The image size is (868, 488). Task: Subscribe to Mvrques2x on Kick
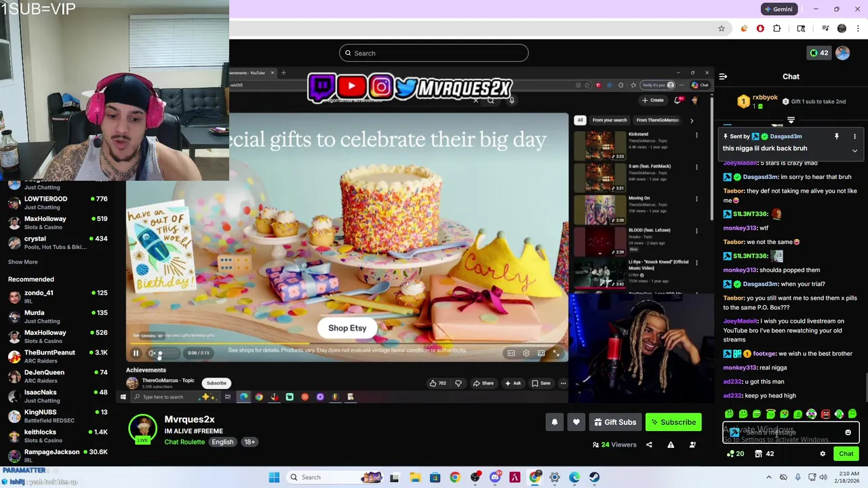click(x=673, y=422)
